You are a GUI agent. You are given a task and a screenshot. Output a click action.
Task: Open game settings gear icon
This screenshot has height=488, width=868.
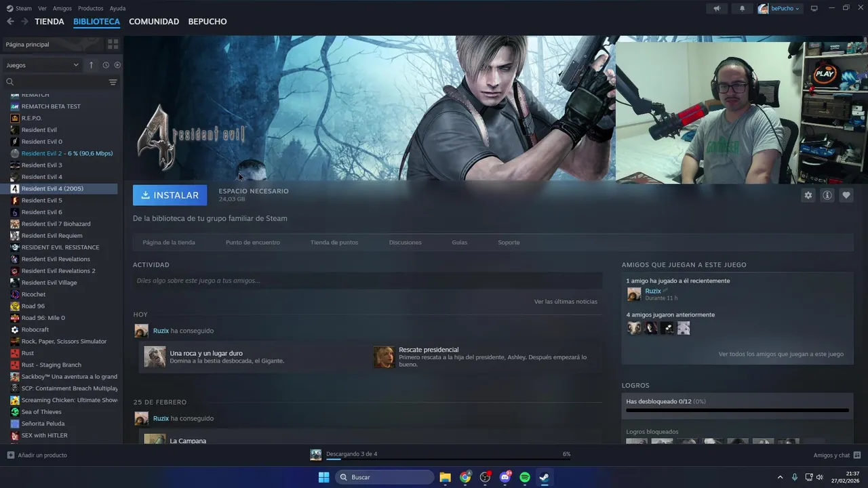808,195
